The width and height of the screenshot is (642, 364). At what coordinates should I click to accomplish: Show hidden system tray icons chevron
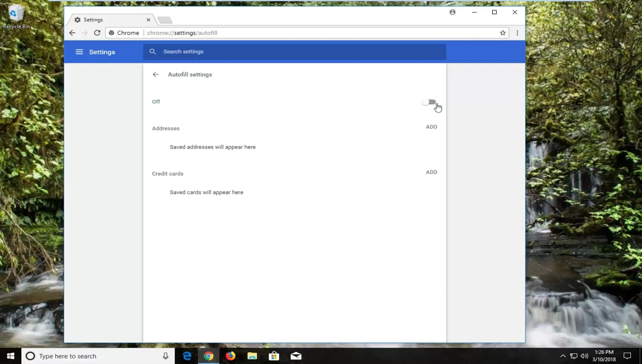click(x=563, y=356)
